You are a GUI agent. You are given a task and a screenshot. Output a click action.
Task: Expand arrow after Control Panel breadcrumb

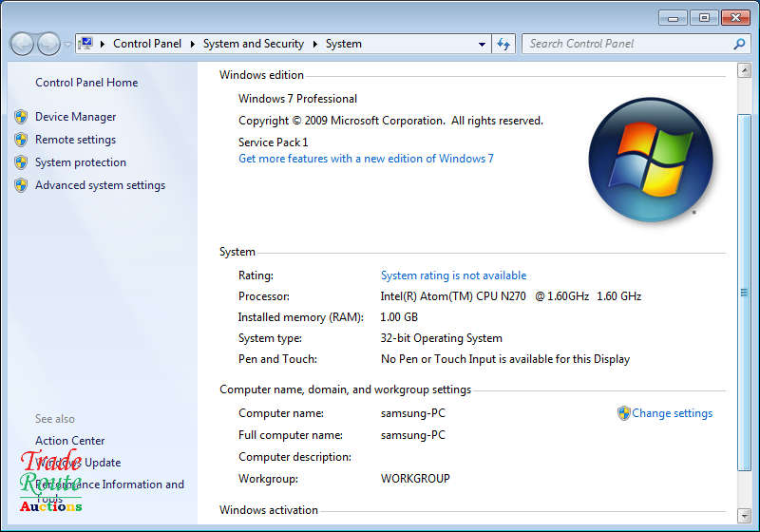click(x=193, y=44)
